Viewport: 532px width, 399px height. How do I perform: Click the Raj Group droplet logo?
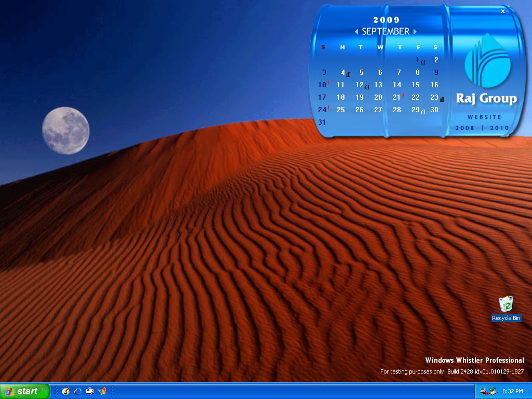(484, 60)
